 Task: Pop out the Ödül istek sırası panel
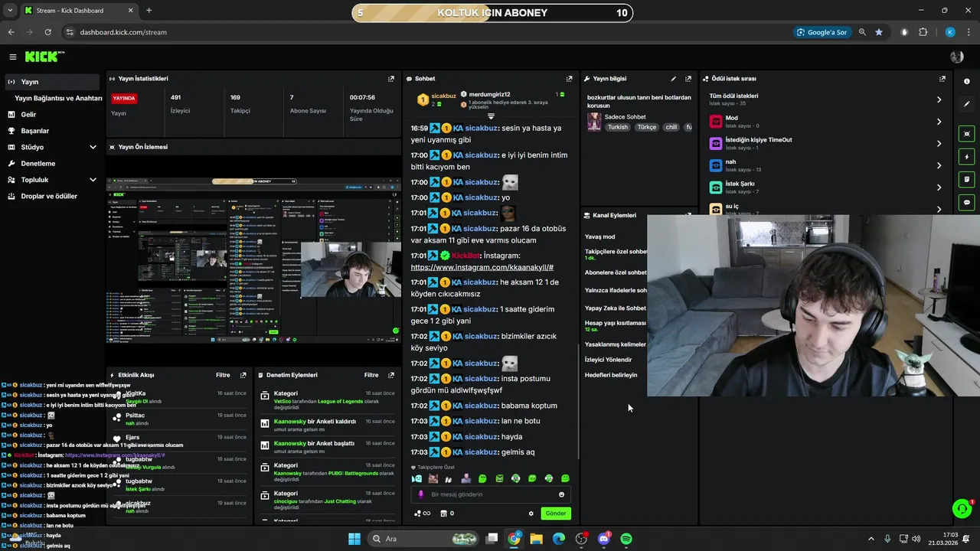click(x=942, y=79)
